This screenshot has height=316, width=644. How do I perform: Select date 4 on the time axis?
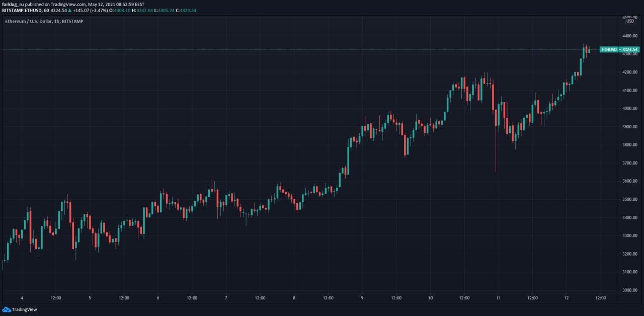(22, 298)
